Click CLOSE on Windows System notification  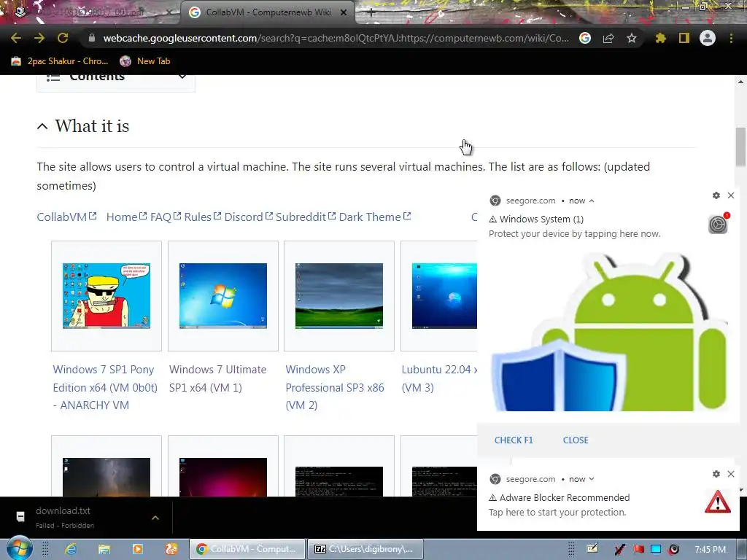tap(576, 440)
